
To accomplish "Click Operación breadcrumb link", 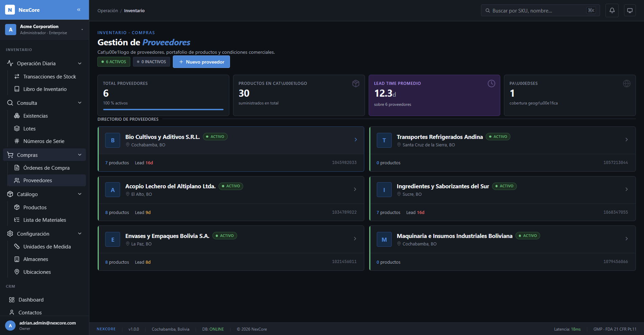I will (108, 10).
